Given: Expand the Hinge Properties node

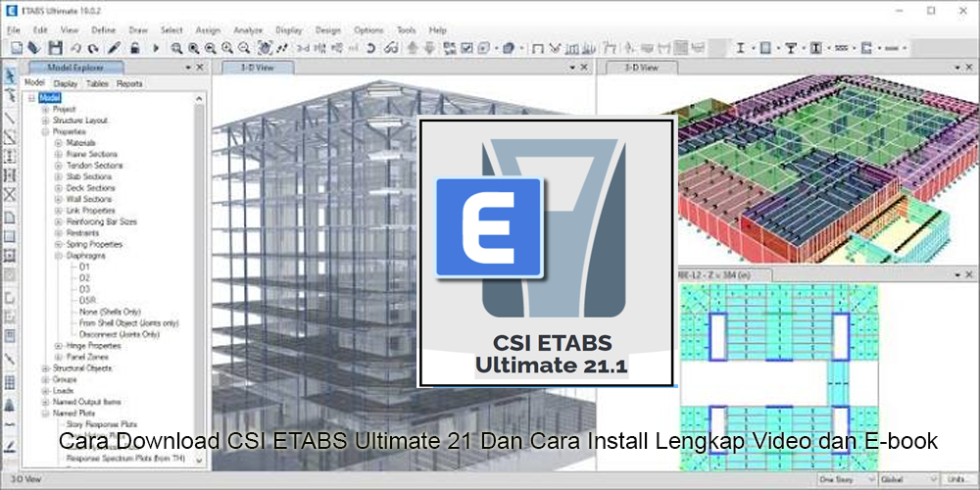Looking at the screenshot, I should tap(58, 346).
